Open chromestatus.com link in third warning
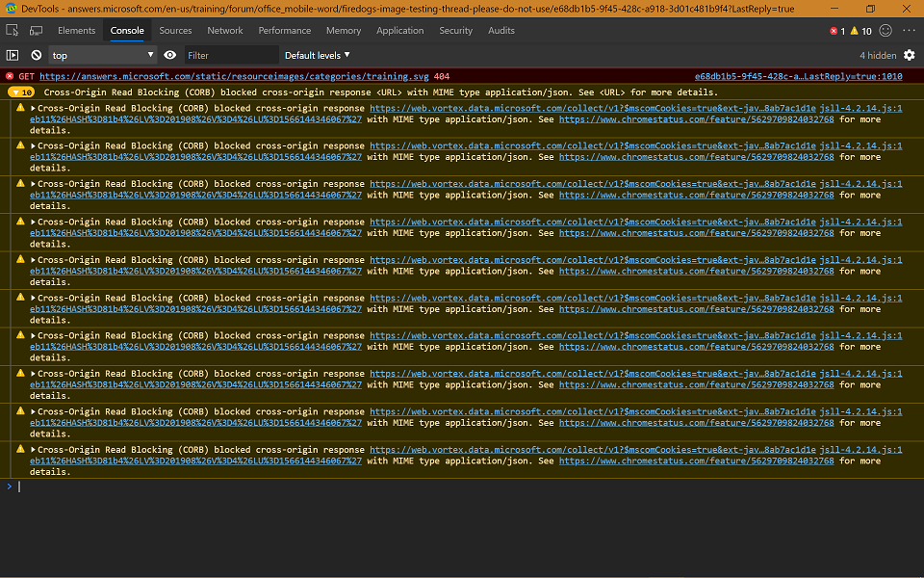 coord(696,195)
